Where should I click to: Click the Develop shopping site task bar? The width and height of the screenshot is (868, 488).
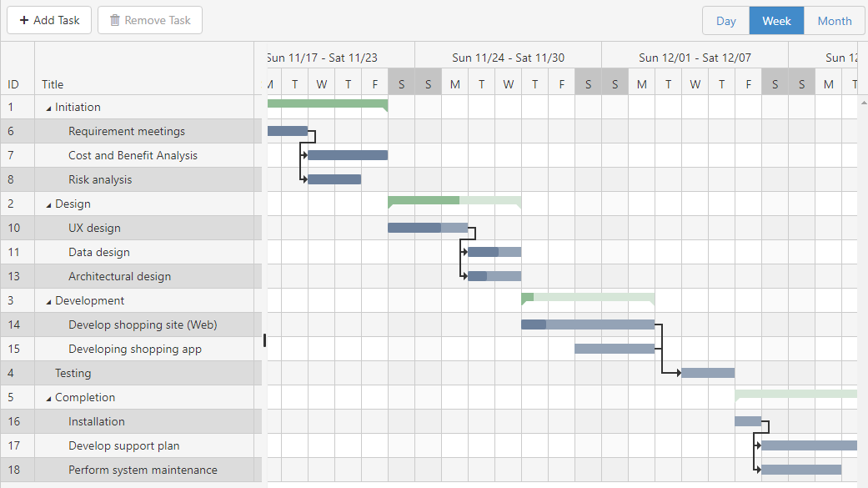[588, 324]
